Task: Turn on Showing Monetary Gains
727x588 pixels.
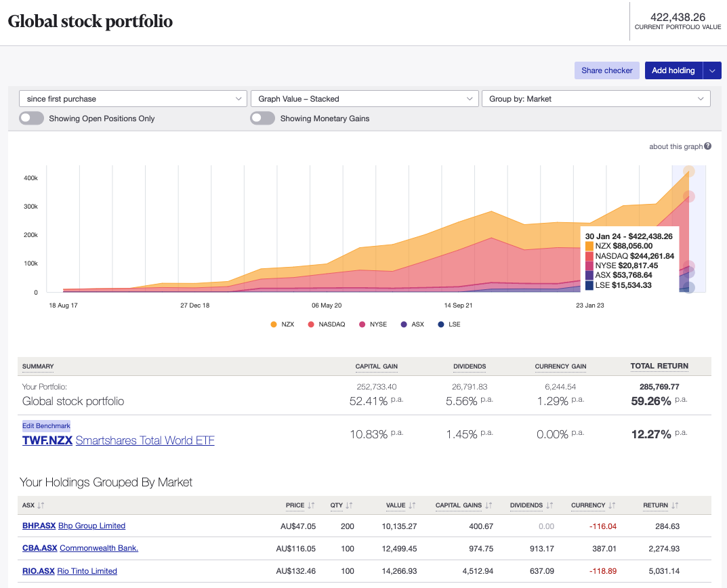Action: [x=262, y=118]
